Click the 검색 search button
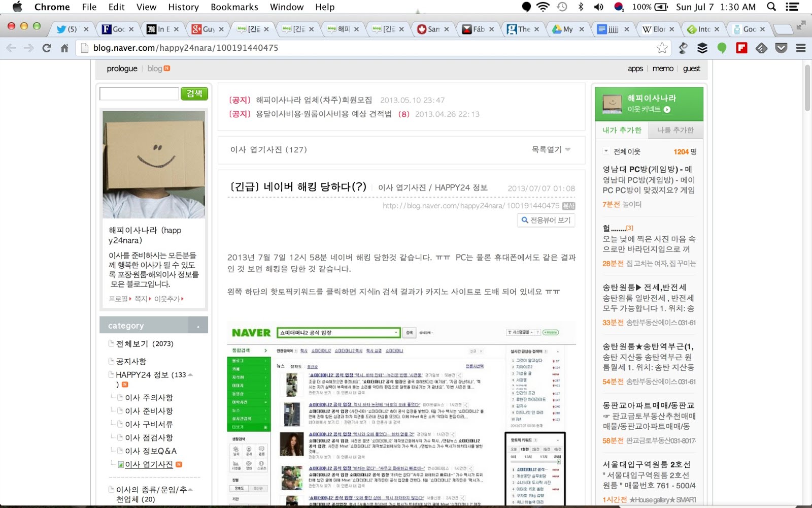812x508 pixels. pos(194,93)
